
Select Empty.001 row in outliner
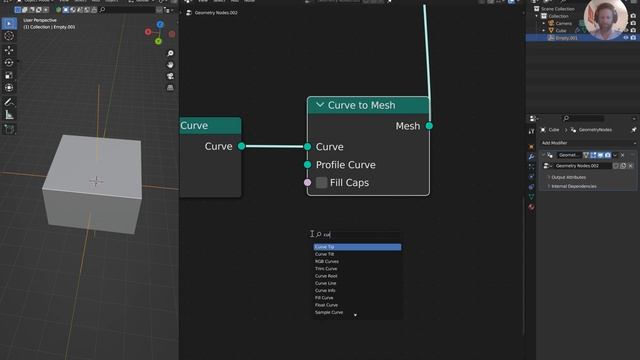point(582,38)
